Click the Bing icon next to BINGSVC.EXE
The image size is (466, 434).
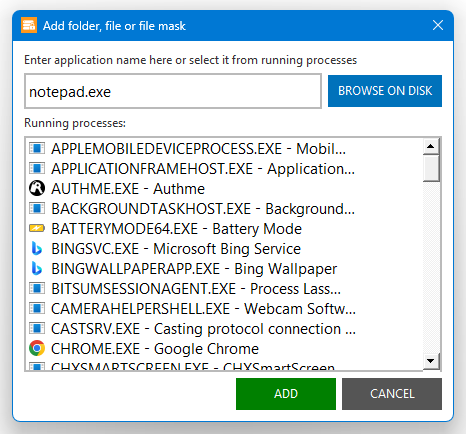[x=37, y=248]
